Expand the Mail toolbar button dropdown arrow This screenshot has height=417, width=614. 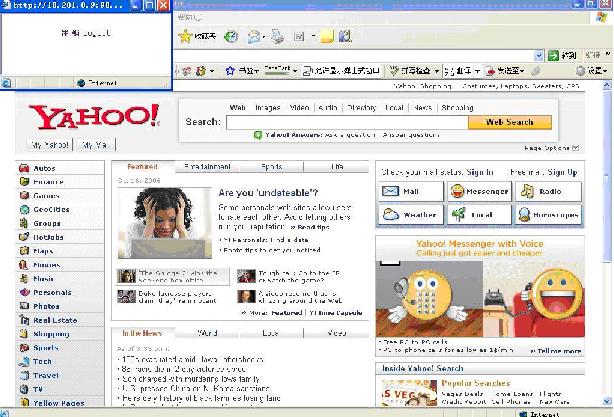pos(312,37)
